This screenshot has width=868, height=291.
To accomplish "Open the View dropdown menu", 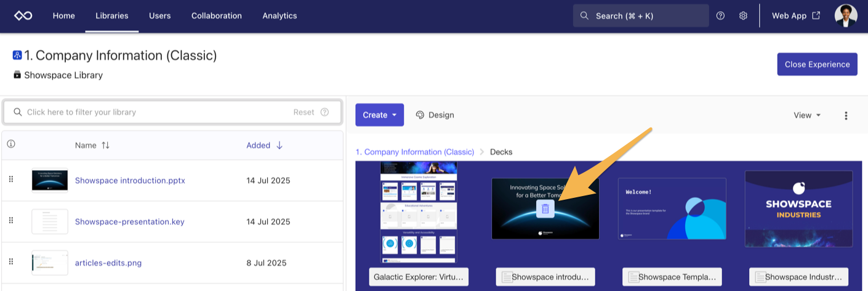I will coord(807,115).
